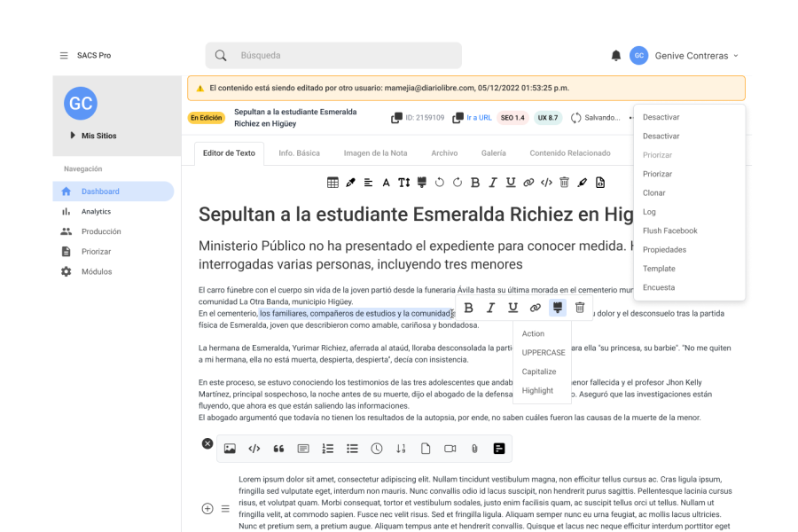Insert image block from block toolbar

point(230,449)
